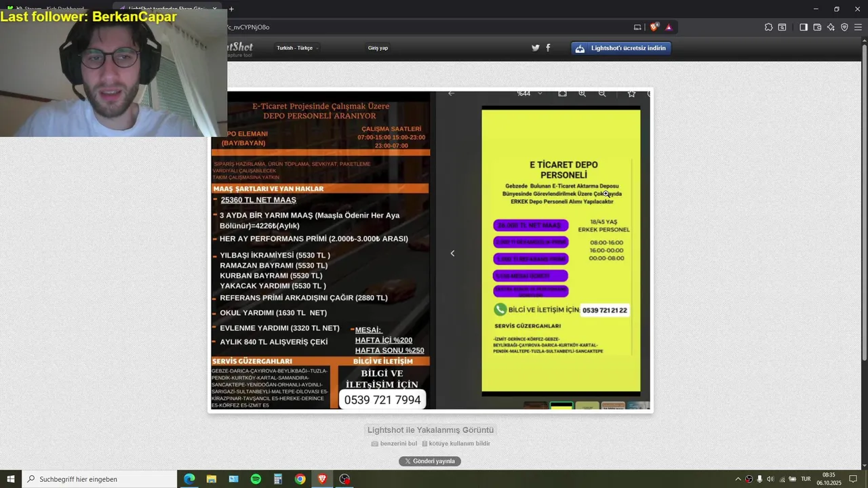The width and height of the screenshot is (868, 488).
Task: Click the back arrow in captured viewer
Action: (451, 94)
